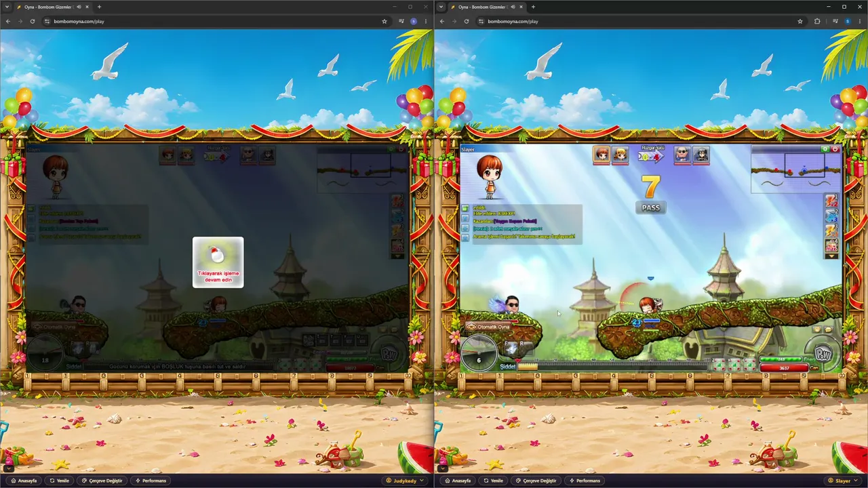Click second chat channel icon in right game
The height and width of the screenshot is (488, 868).
coord(465,218)
